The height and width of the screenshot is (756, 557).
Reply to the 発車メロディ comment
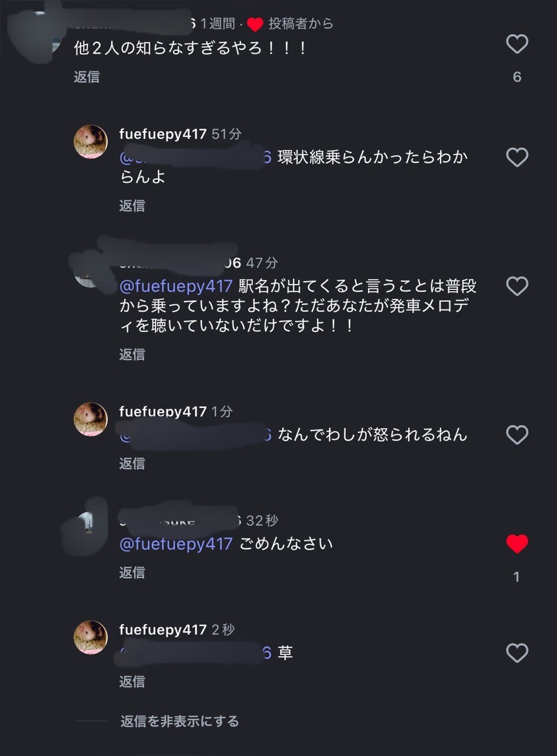pyautogui.click(x=132, y=354)
